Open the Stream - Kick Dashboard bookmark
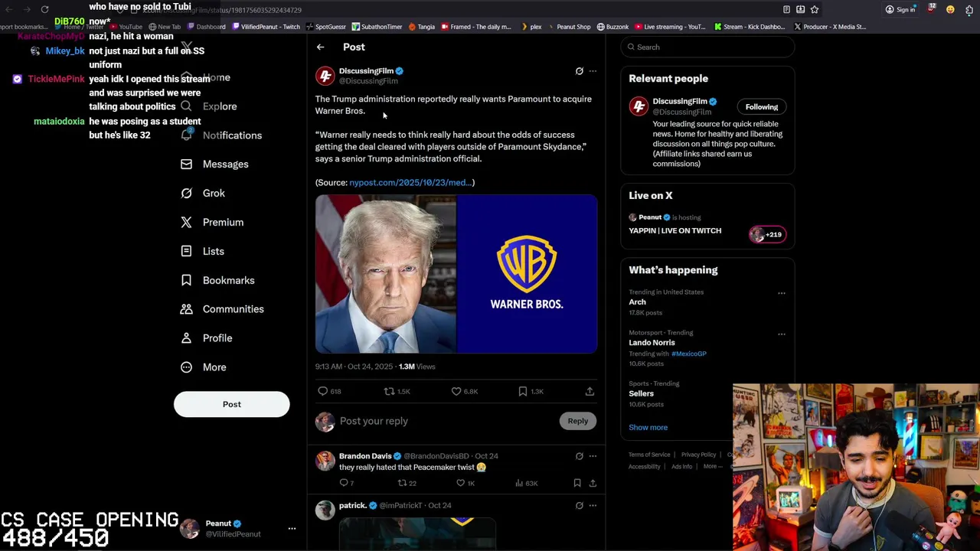 [x=750, y=27]
